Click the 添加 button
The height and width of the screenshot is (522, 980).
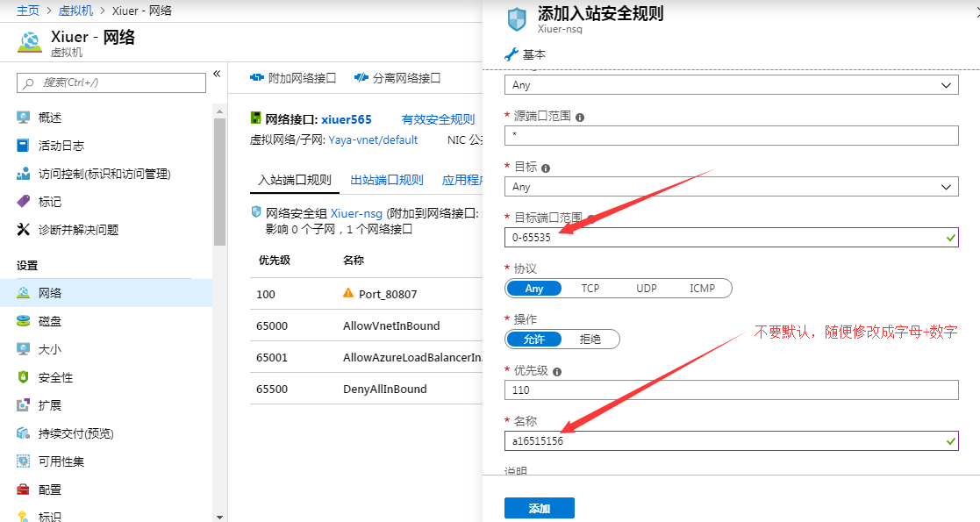pos(540,508)
